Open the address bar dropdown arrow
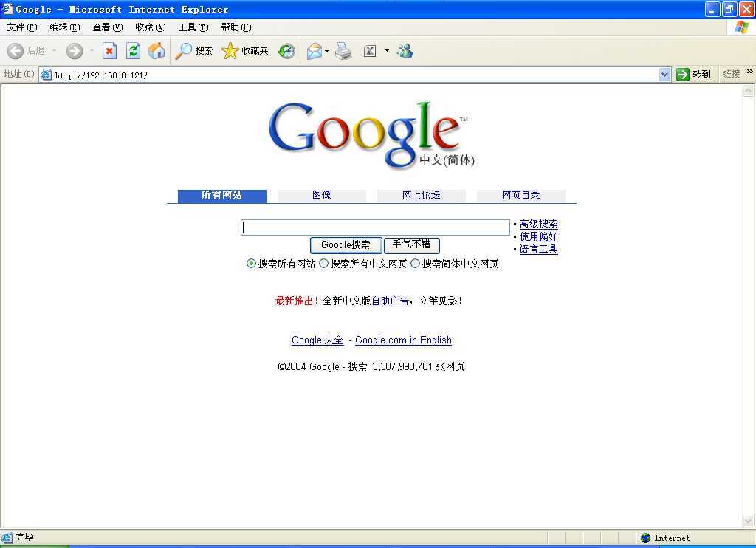Screen dimensions: 756x548 point(665,75)
